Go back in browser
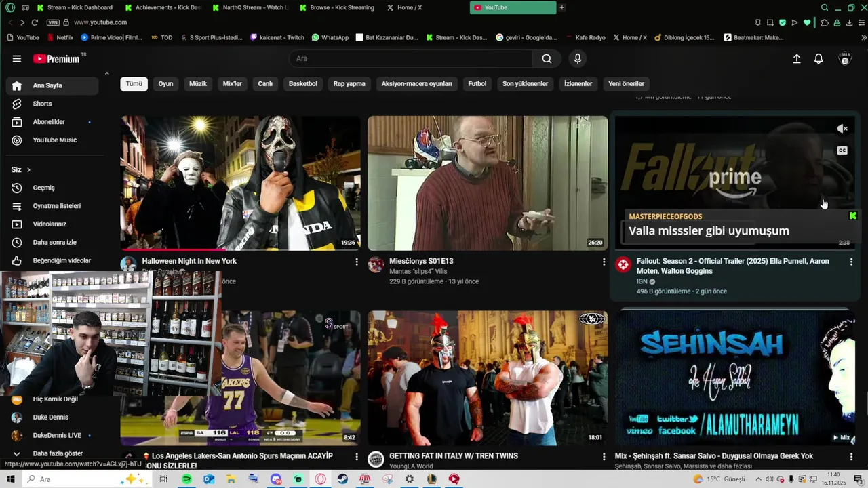This screenshot has height=488, width=868. coord(10,22)
